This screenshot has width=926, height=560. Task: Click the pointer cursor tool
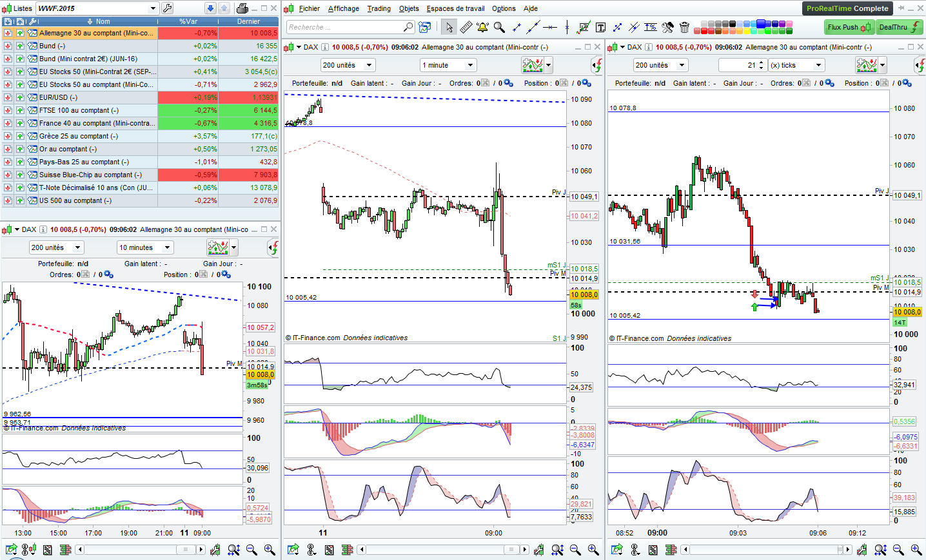[x=449, y=27]
